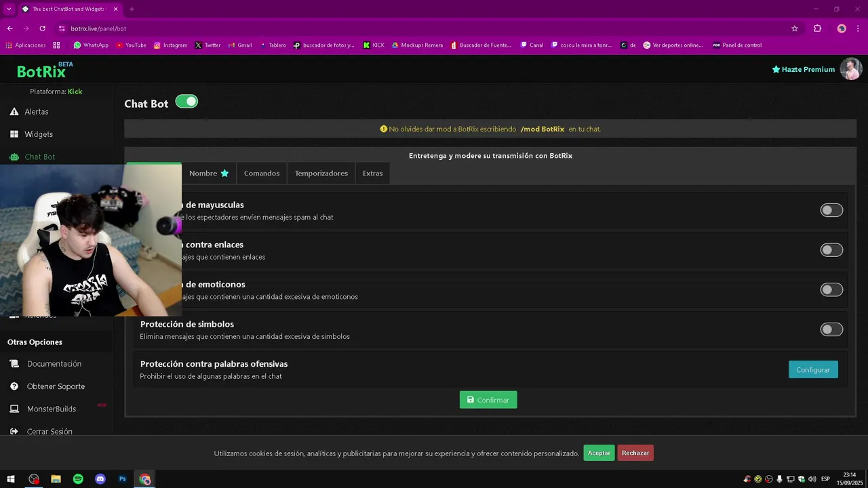Enable the emoticonos protection toggle
868x488 pixels.
coord(831,289)
